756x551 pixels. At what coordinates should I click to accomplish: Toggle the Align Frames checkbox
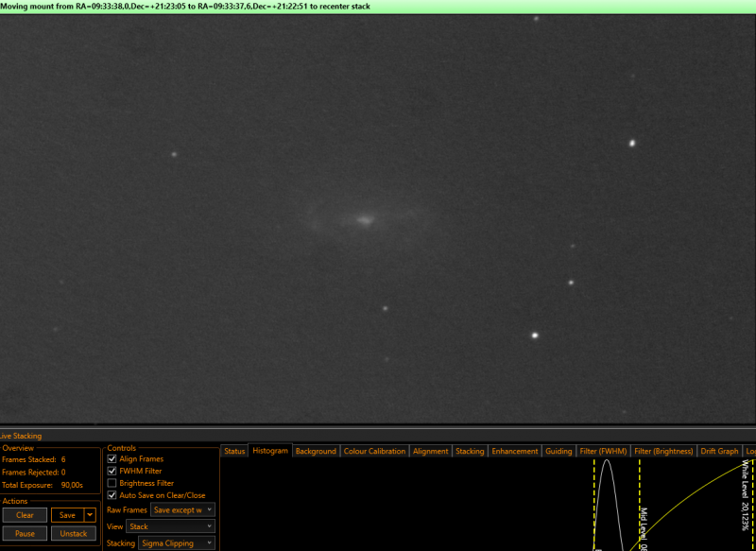[112, 459]
